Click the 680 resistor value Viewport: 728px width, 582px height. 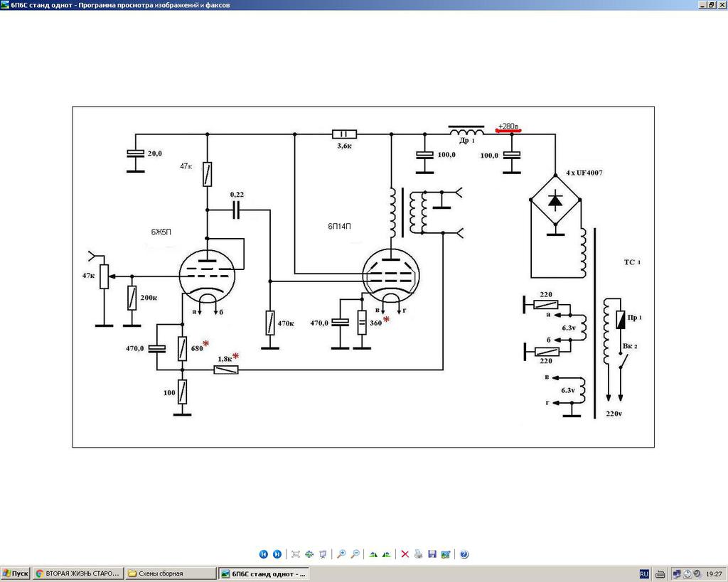point(198,348)
